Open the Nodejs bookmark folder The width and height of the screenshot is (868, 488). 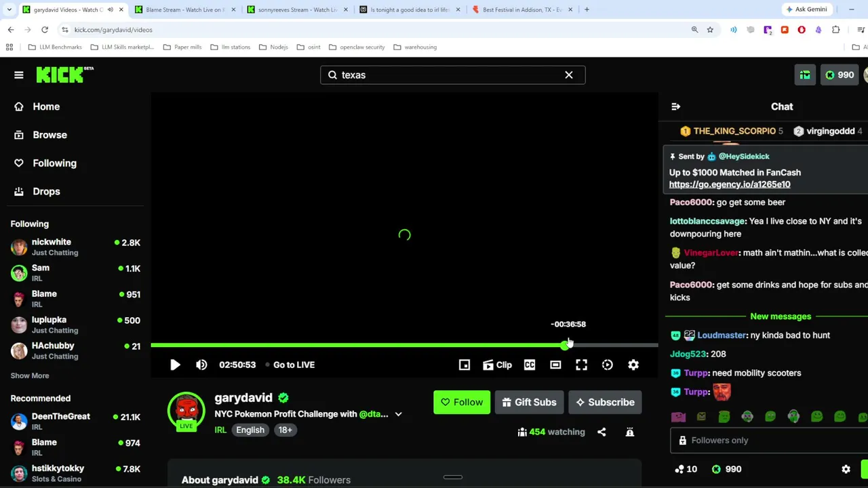coord(273,47)
